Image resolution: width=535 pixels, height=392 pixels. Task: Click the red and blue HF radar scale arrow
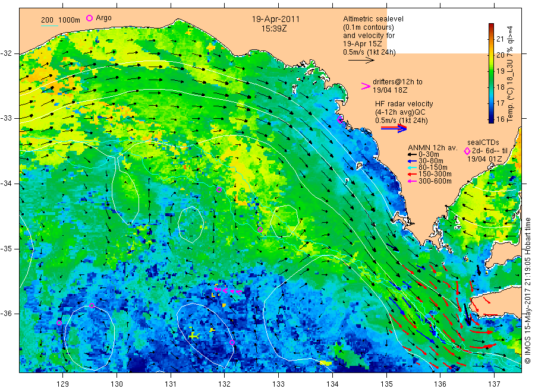click(394, 128)
